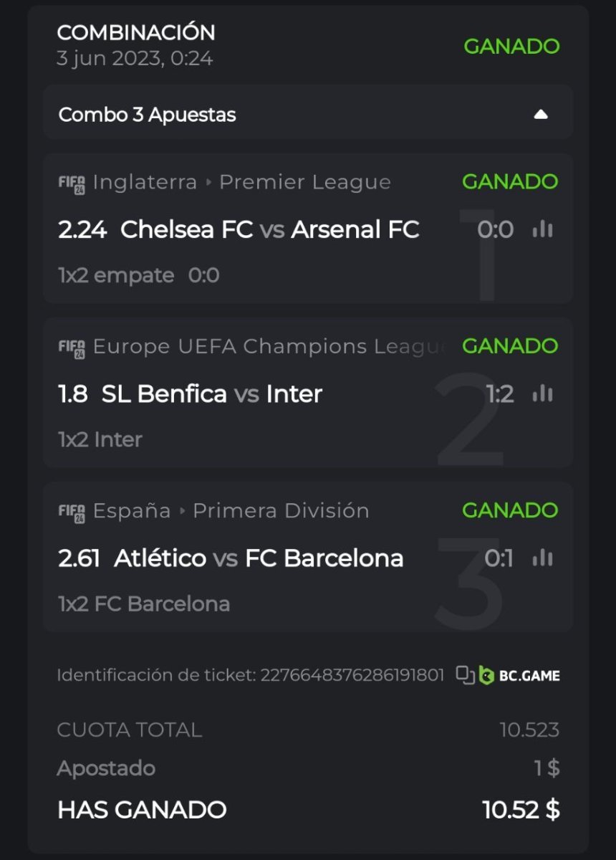This screenshot has height=860, width=616.
Task: Open SL Benfica vs Inter match
Action: pos(212,393)
